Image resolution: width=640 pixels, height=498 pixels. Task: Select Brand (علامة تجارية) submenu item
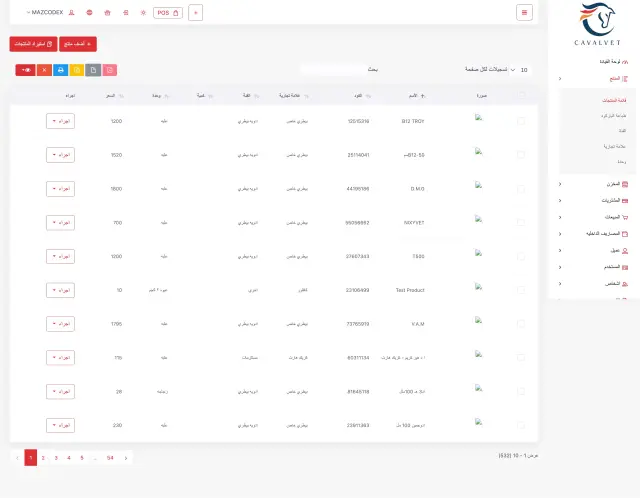click(x=615, y=146)
